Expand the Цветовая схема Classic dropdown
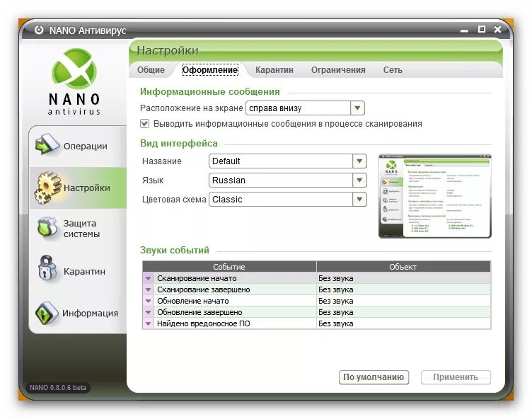 [359, 200]
